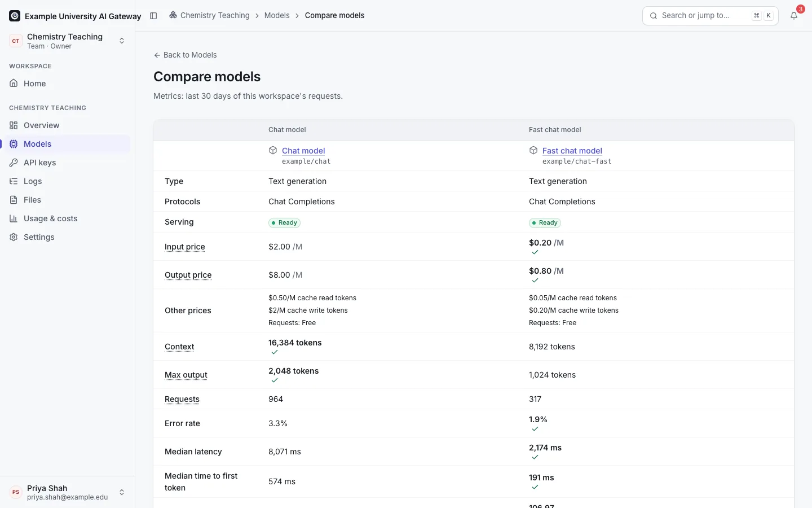The image size is (812, 508).
Task: Click the Output price row label
Action: click(188, 275)
